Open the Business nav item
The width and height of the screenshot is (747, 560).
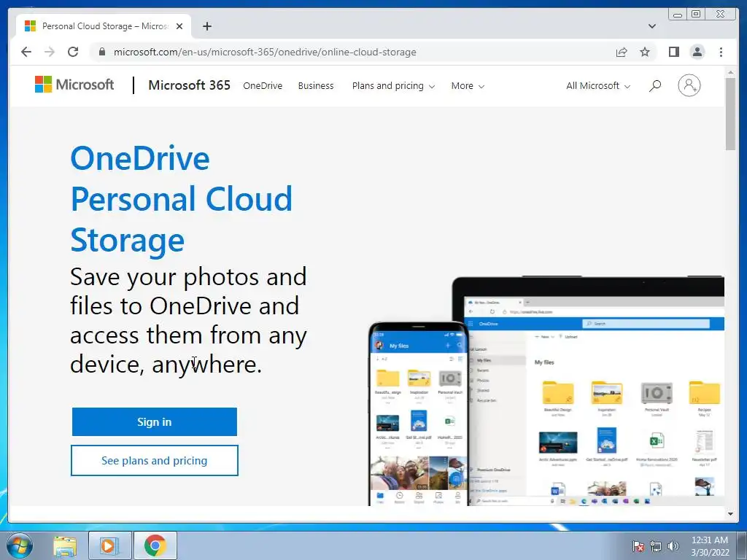(316, 86)
